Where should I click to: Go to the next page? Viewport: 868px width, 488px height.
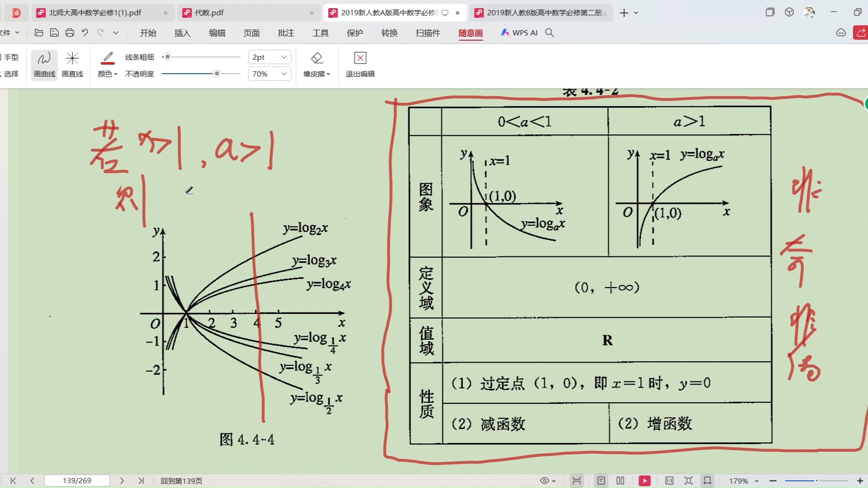tap(122, 481)
